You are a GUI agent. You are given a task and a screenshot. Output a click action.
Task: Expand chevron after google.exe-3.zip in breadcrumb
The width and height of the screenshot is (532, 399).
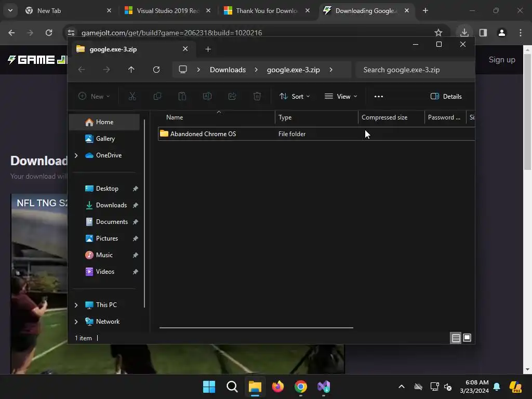331,70
